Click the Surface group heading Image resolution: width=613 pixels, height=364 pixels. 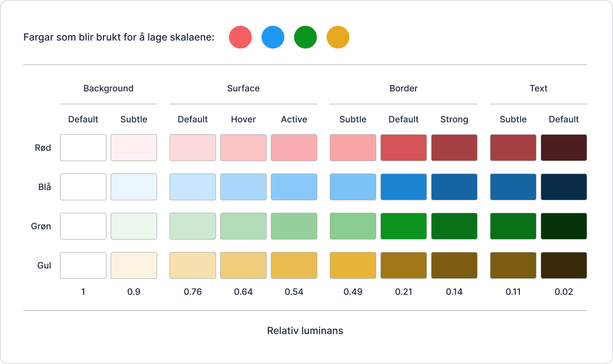[x=243, y=88]
